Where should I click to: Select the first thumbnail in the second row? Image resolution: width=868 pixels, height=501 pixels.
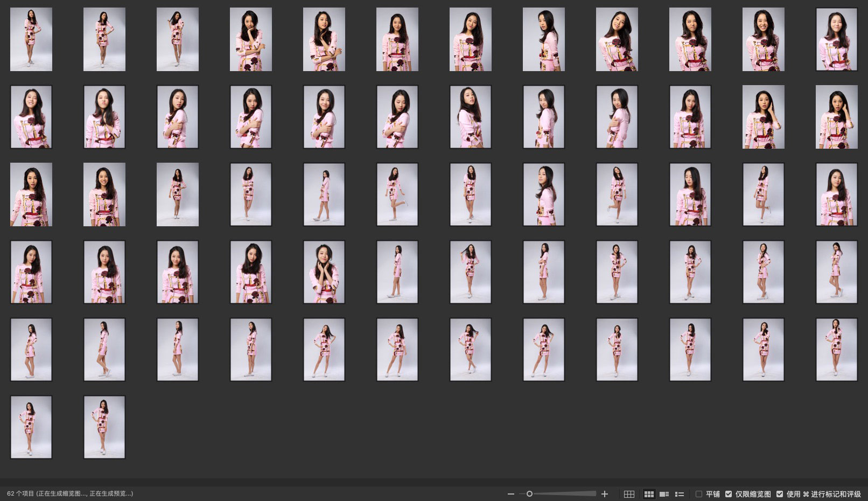(x=31, y=117)
